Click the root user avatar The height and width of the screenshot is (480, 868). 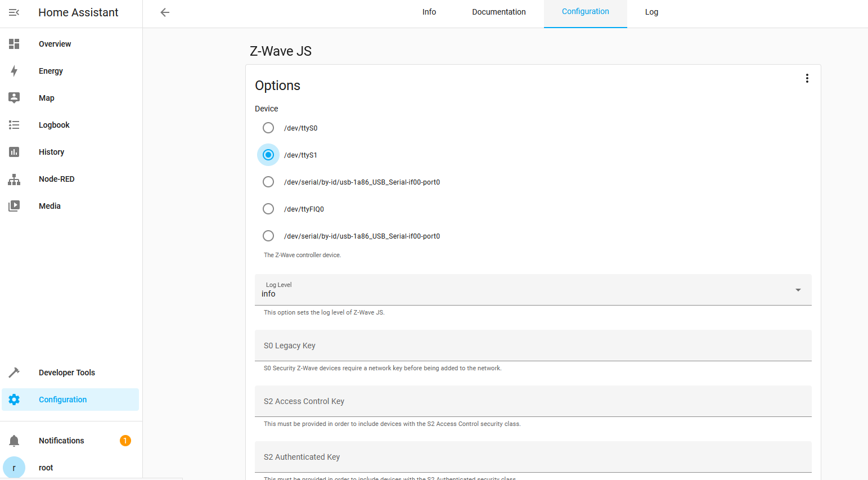click(x=14, y=468)
